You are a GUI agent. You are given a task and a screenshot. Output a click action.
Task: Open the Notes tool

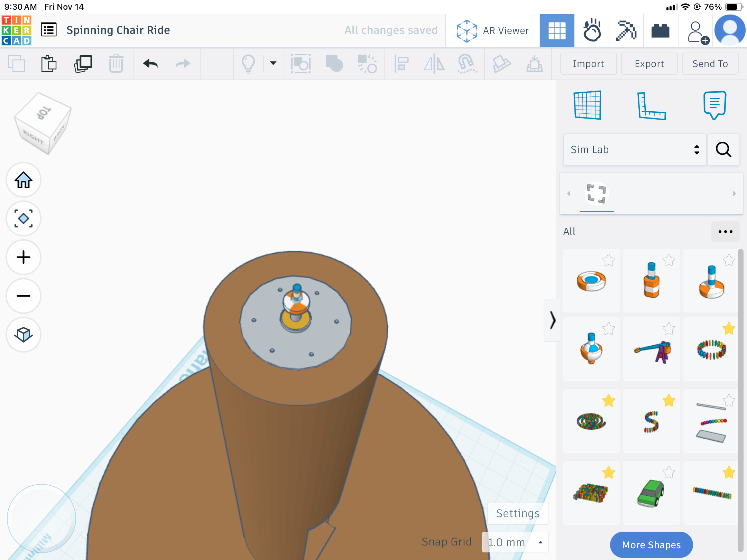(714, 105)
